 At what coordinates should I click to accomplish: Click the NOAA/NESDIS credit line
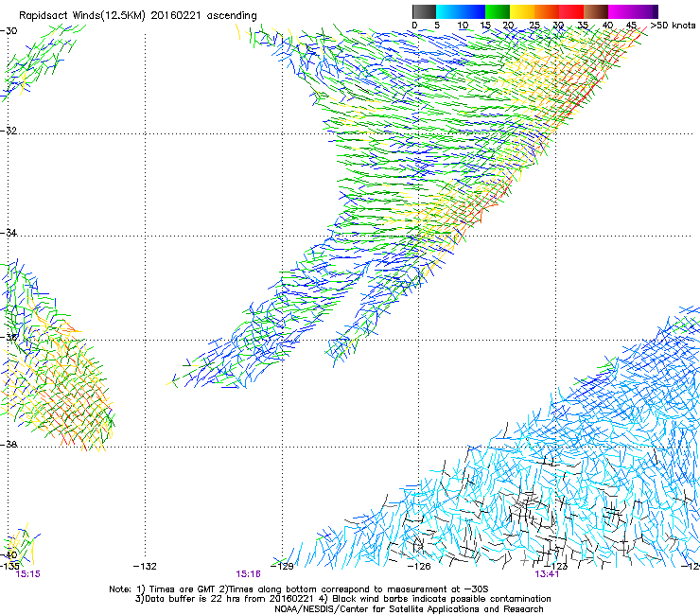tap(409, 609)
